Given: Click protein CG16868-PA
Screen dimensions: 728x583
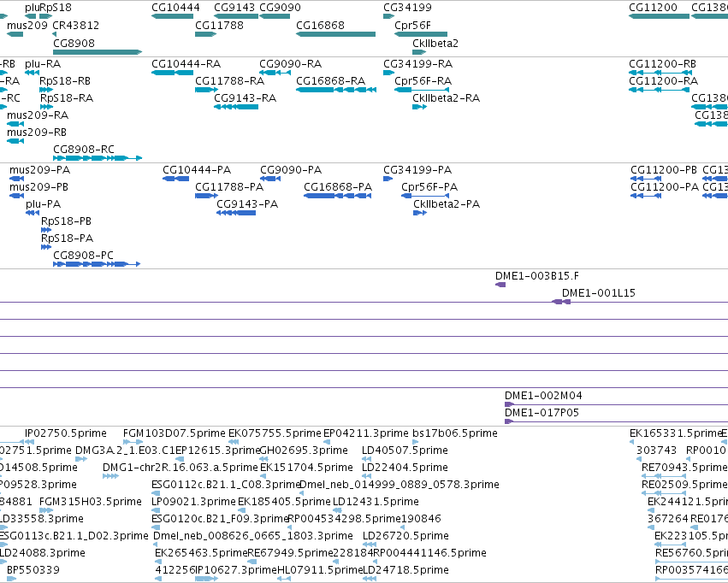Looking at the screenshot, I should 338,187.
